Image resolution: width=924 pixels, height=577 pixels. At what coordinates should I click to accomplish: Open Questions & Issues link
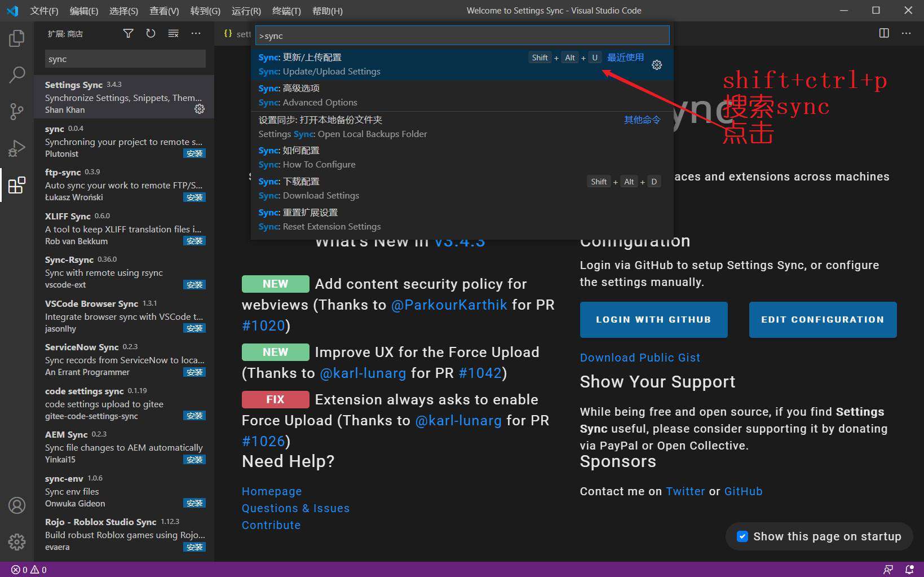pos(295,508)
